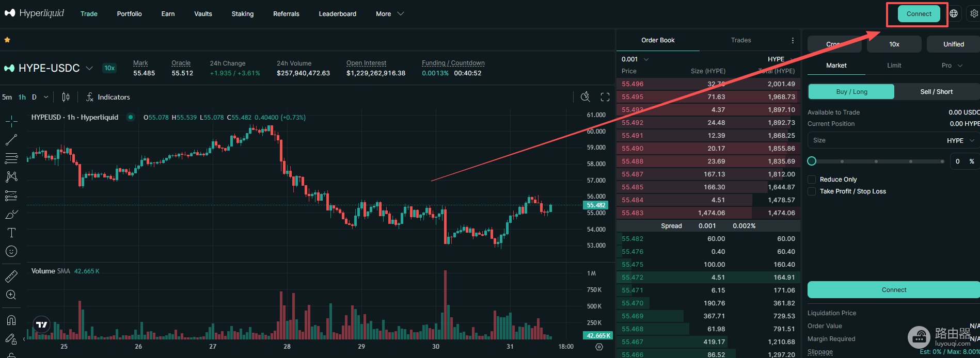Open the emoji icons tool

click(x=11, y=251)
